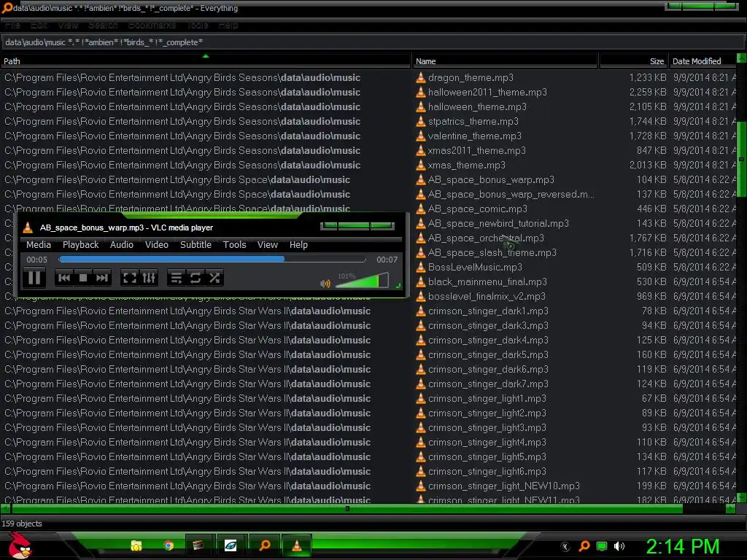Select stpatrics_theme.mp3 file
This screenshot has width=747, height=560.
pos(473,122)
